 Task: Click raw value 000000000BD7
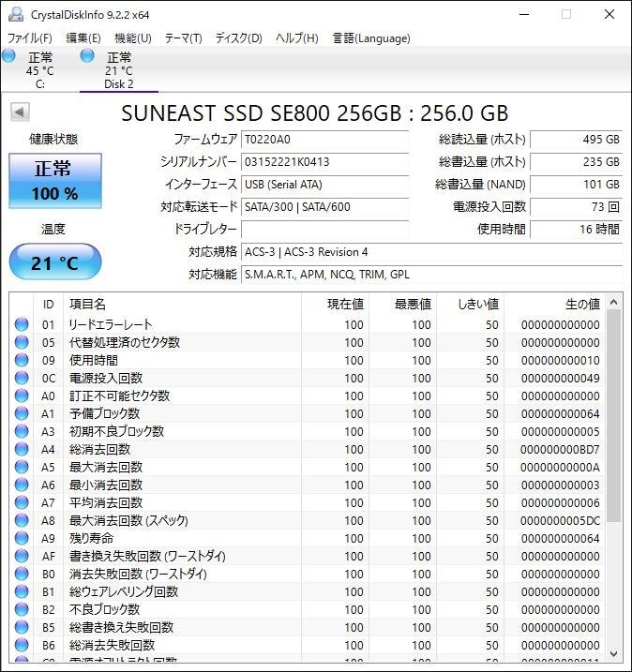click(560, 449)
